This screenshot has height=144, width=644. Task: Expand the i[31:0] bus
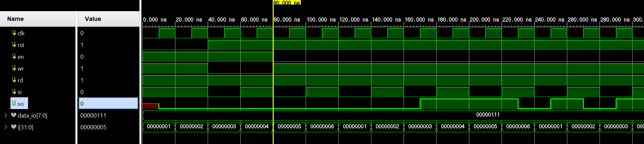click(x=6, y=127)
